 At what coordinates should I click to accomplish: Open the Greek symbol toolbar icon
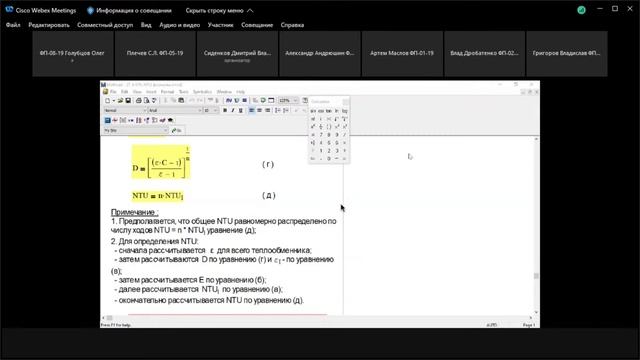(x=162, y=120)
